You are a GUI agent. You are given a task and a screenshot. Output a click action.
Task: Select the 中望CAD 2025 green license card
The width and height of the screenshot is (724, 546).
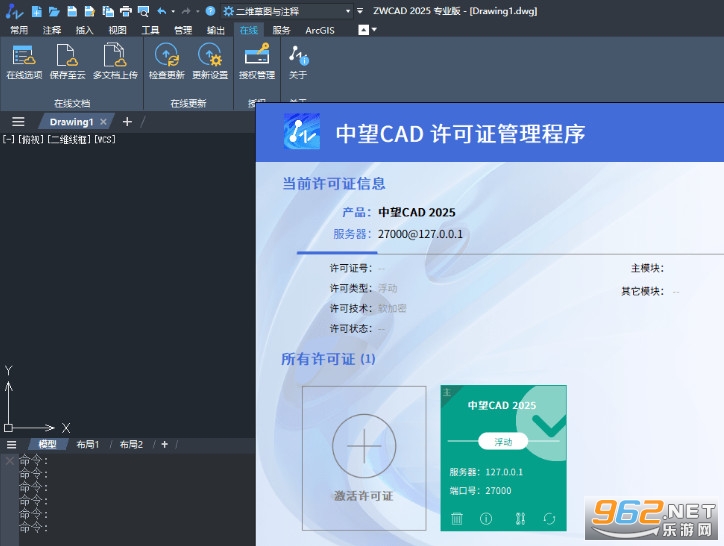coord(503,458)
